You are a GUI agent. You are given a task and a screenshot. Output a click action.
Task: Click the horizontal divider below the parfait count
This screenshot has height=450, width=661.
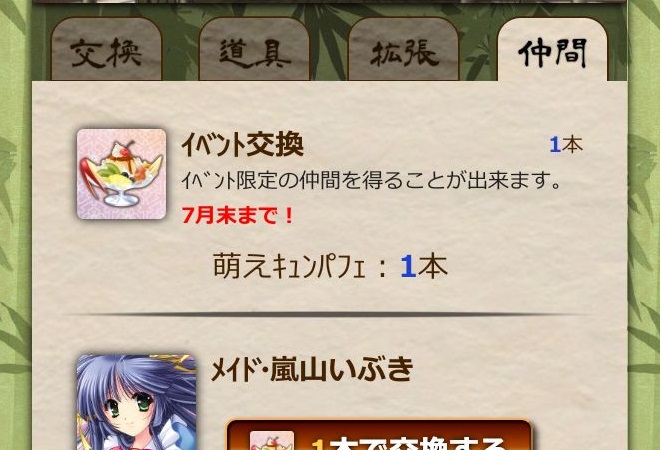point(330,315)
